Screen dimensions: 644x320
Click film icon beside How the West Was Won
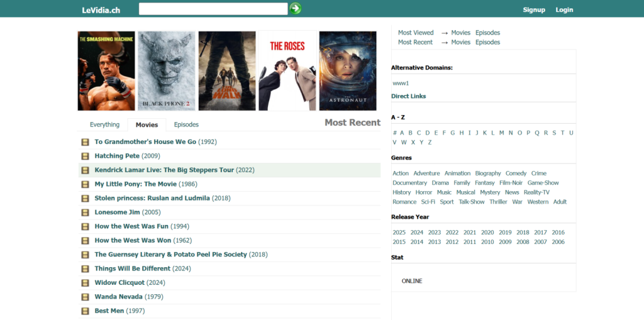click(x=85, y=240)
